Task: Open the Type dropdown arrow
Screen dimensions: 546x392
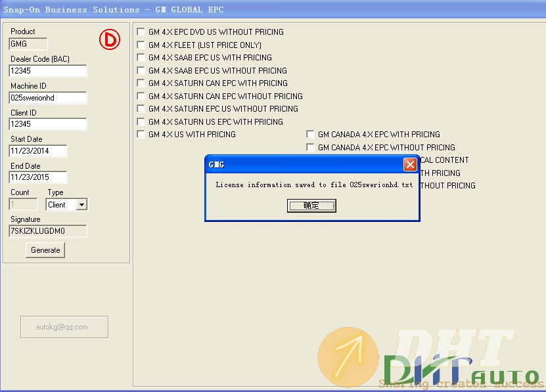Action: tap(81, 205)
